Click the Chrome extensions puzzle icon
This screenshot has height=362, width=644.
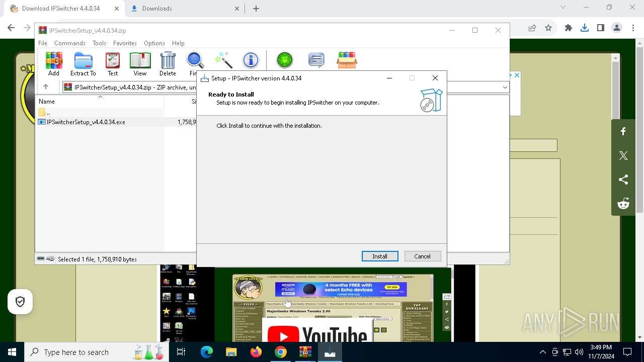click(x=569, y=28)
